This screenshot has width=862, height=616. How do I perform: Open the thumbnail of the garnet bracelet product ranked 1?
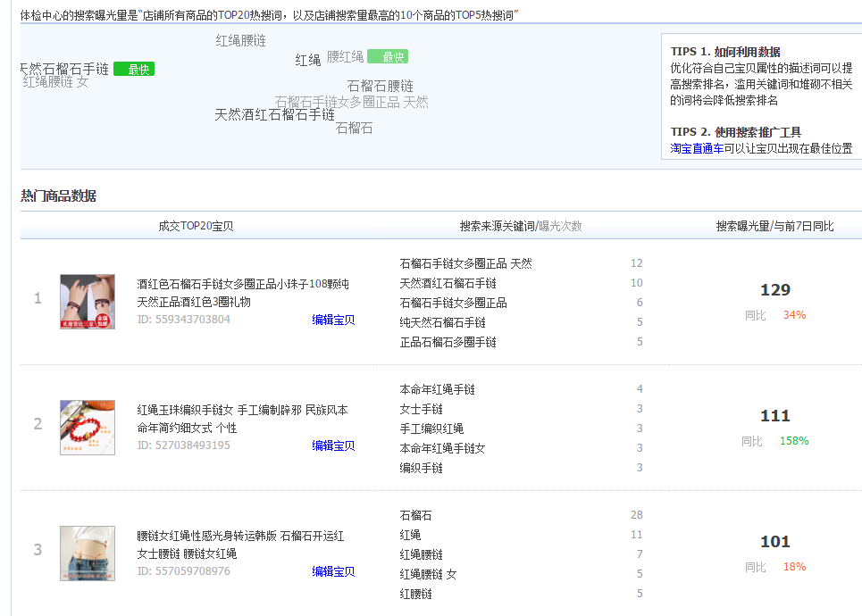coord(88,302)
